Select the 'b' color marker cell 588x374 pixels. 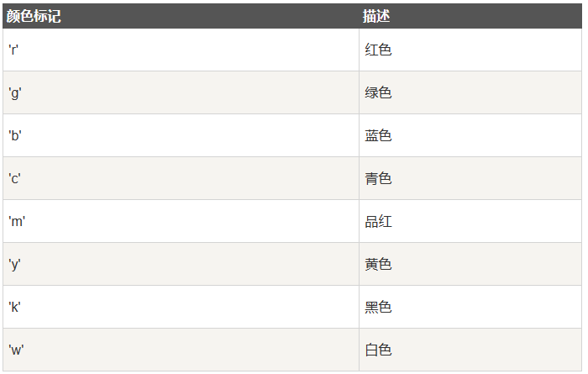coord(15,136)
